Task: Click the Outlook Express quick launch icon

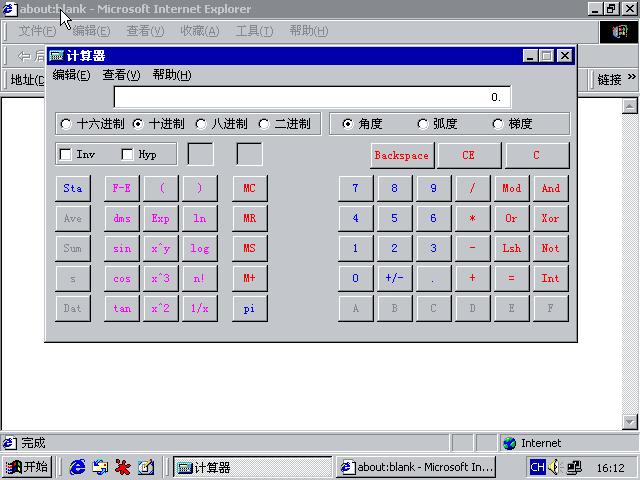Action: pos(100,467)
